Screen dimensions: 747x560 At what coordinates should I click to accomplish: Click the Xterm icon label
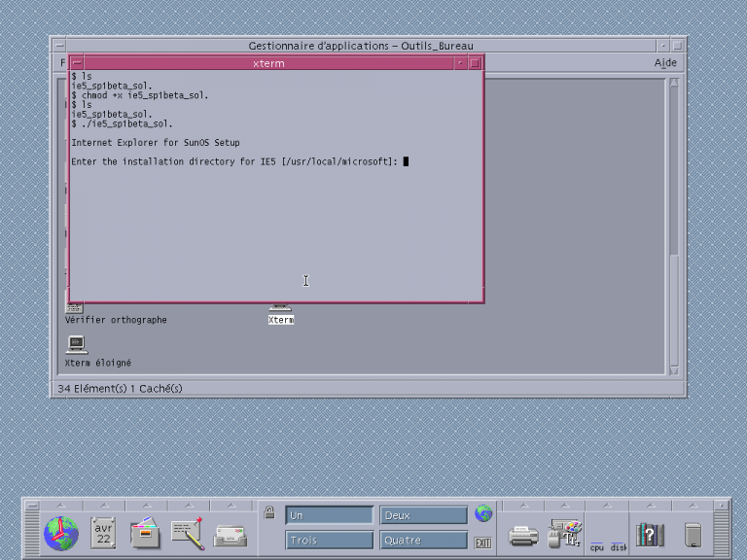click(x=281, y=320)
